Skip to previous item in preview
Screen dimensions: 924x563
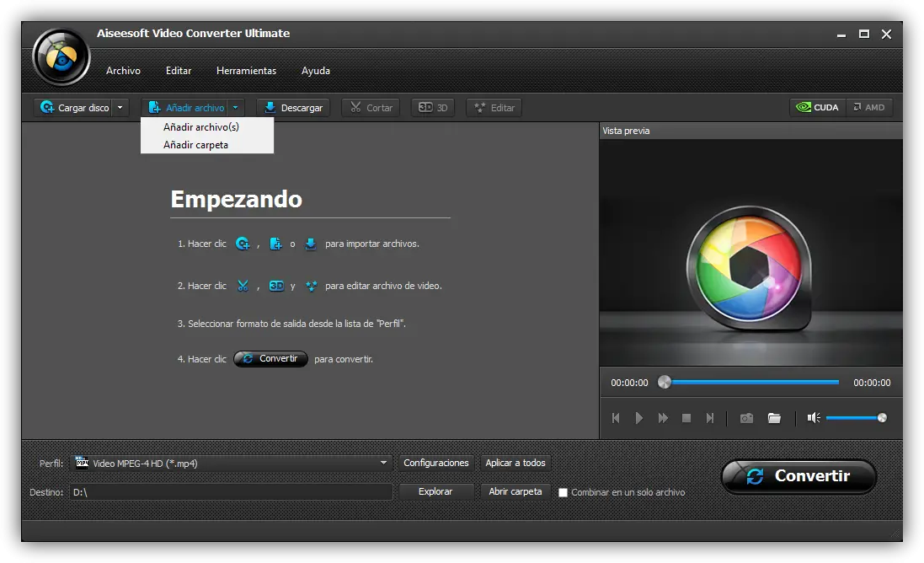616,418
